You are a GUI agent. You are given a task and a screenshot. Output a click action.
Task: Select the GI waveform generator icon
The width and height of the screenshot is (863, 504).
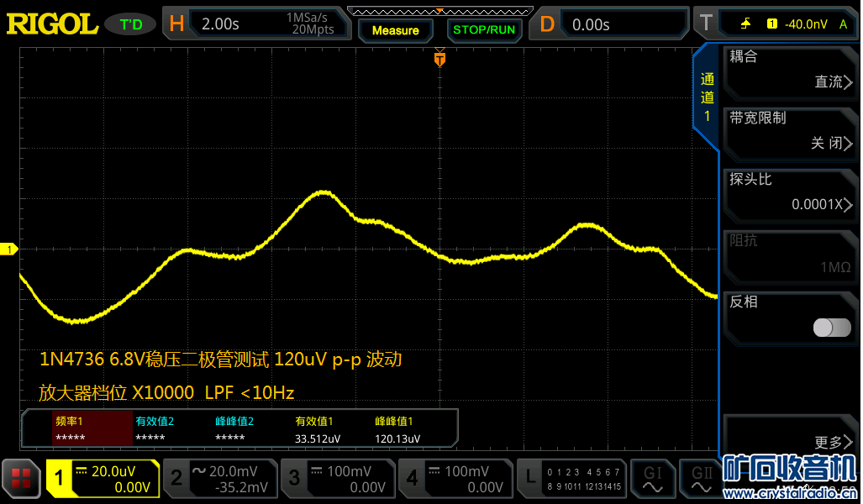[x=653, y=479]
